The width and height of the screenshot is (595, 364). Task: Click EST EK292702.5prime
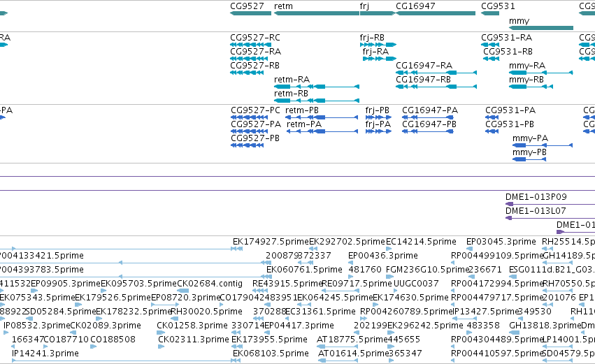pos(347,242)
